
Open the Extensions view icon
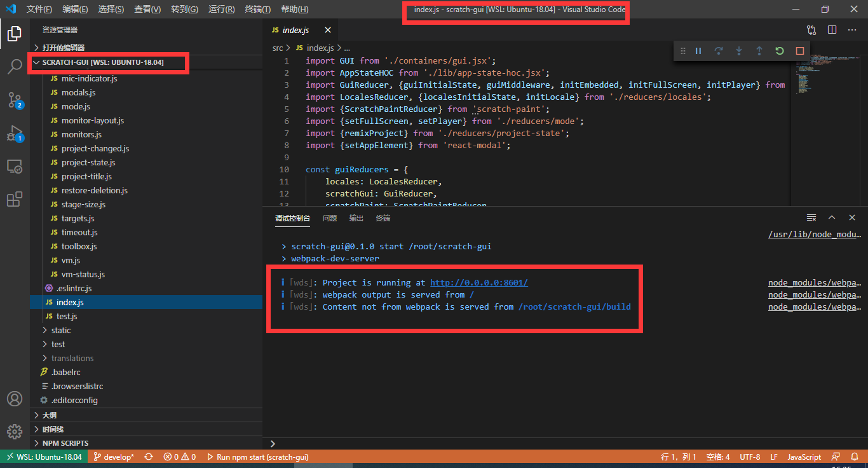[x=15, y=199]
